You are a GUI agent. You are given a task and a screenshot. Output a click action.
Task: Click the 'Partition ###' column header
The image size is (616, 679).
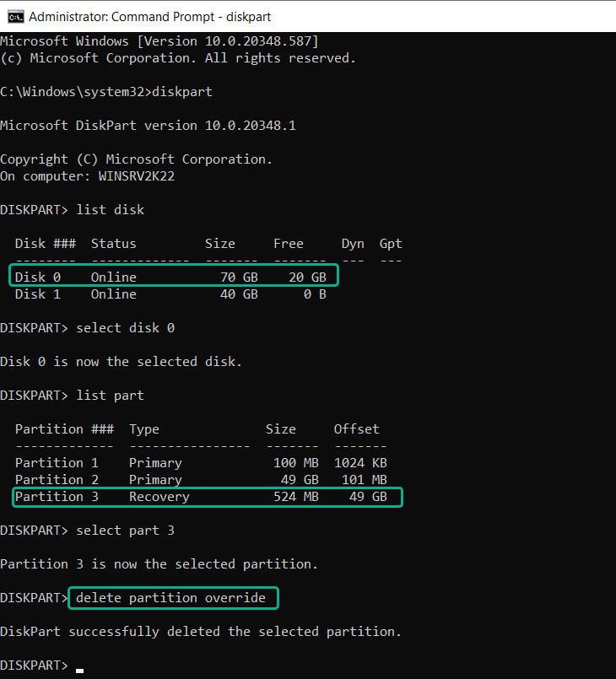pyautogui.click(x=64, y=429)
